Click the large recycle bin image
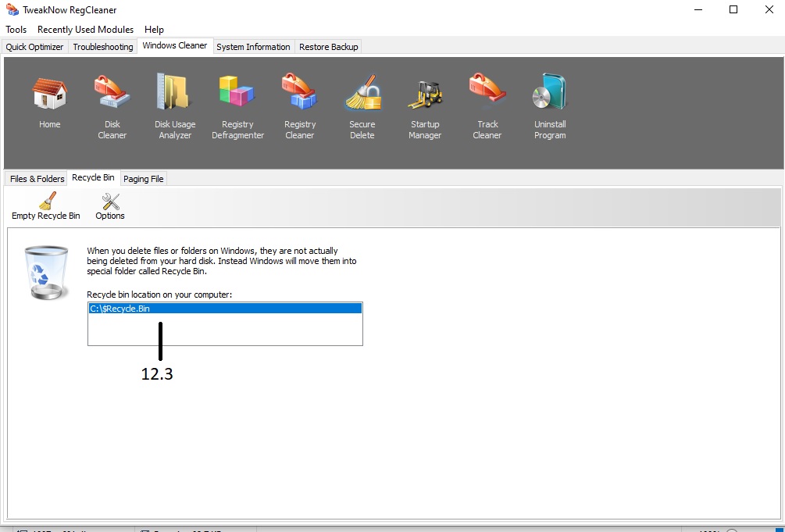 tap(46, 273)
